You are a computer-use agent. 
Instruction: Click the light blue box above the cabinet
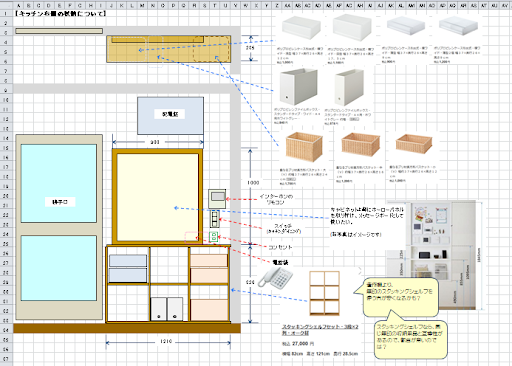tap(170, 115)
